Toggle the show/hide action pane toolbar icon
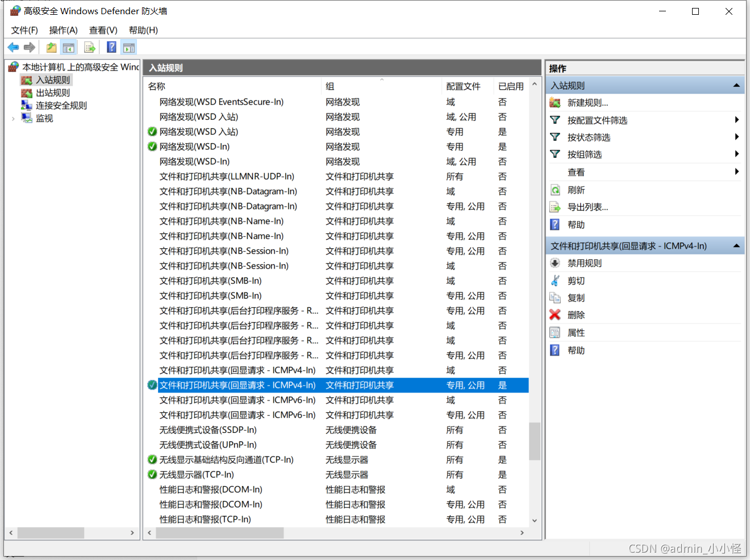 [x=130, y=47]
